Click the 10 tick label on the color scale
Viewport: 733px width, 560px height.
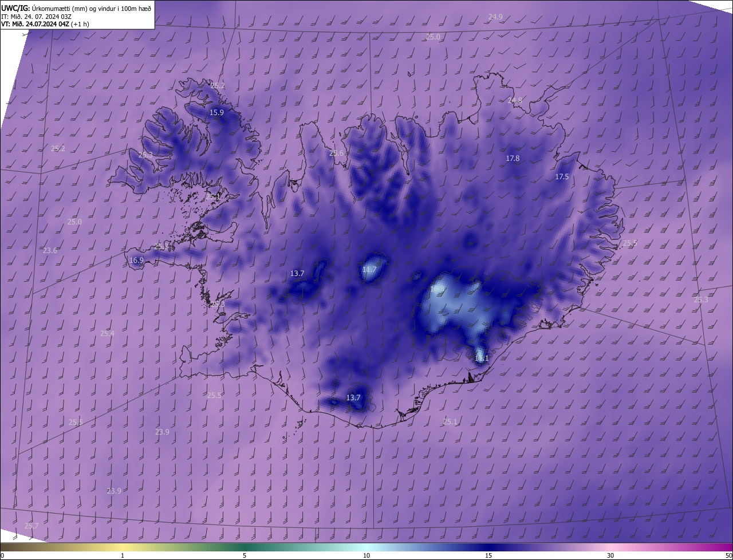(x=366, y=555)
